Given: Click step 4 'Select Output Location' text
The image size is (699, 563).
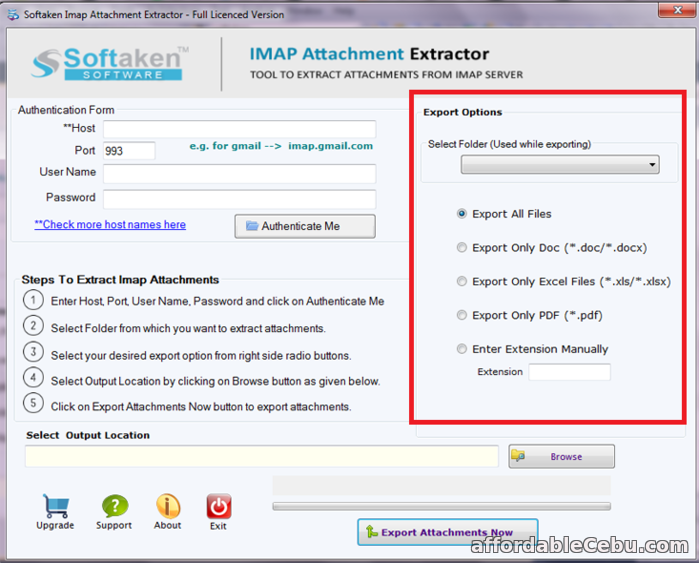Looking at the screenshot, I should point(215,381).
